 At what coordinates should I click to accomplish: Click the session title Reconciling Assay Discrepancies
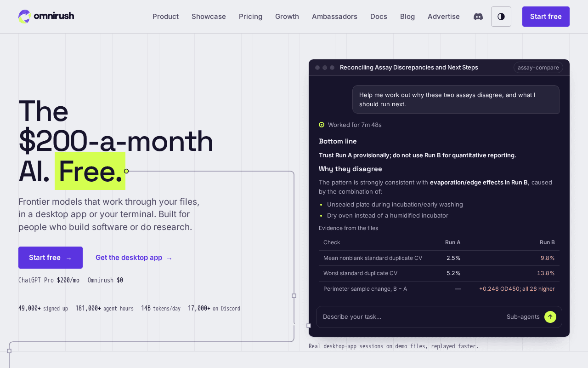(409, 68)
